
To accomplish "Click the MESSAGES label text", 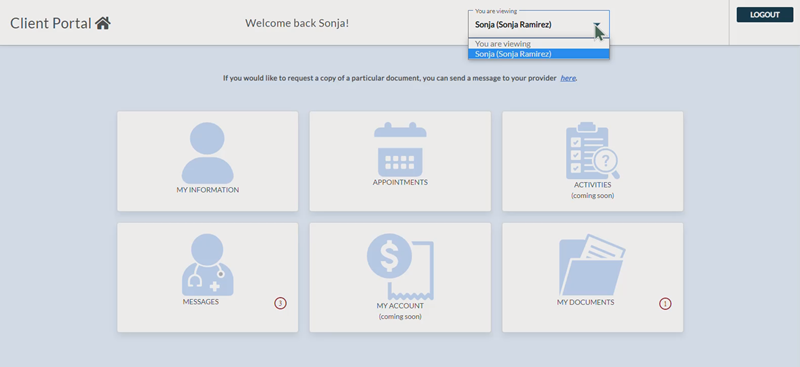I will [x=201, y=302].
